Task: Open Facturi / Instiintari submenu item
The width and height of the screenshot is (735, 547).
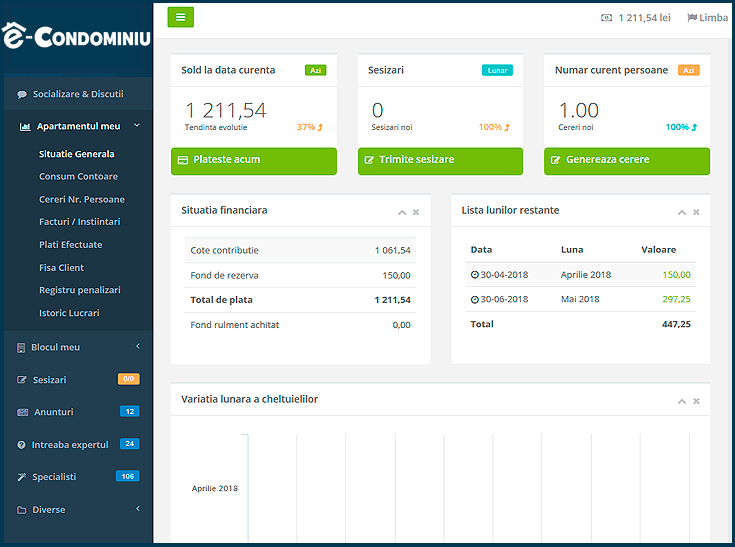Action: click(x=79, y=222)
